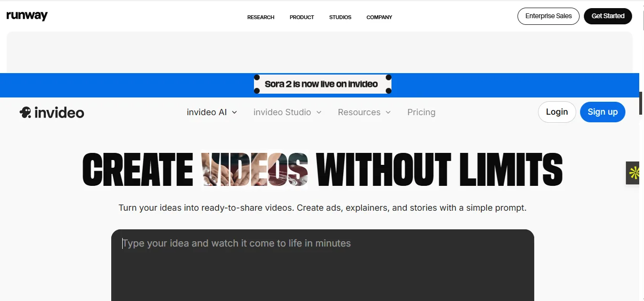Expand the Resources dropdown
This screenshot has width=644, height=301.
(x=364, y=112)
